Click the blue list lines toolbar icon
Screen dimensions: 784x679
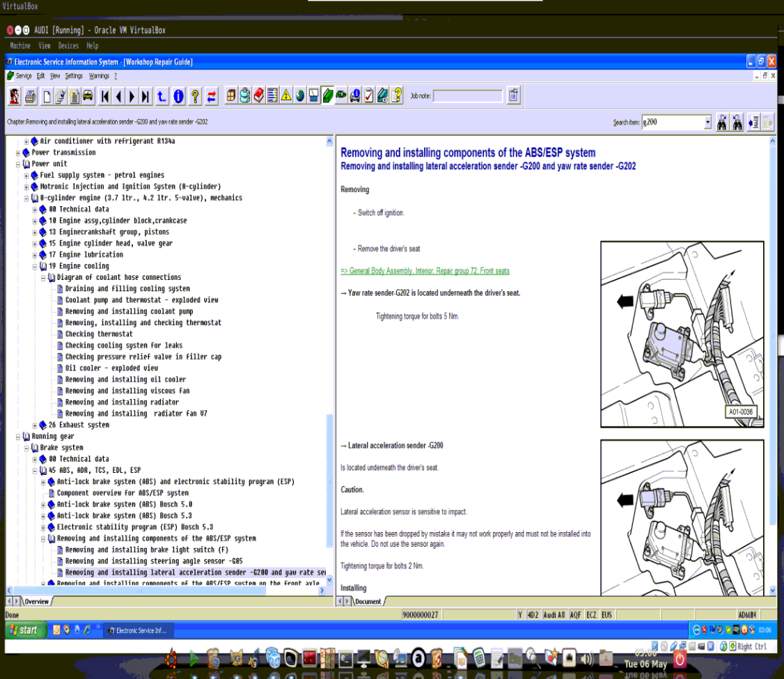272,95
